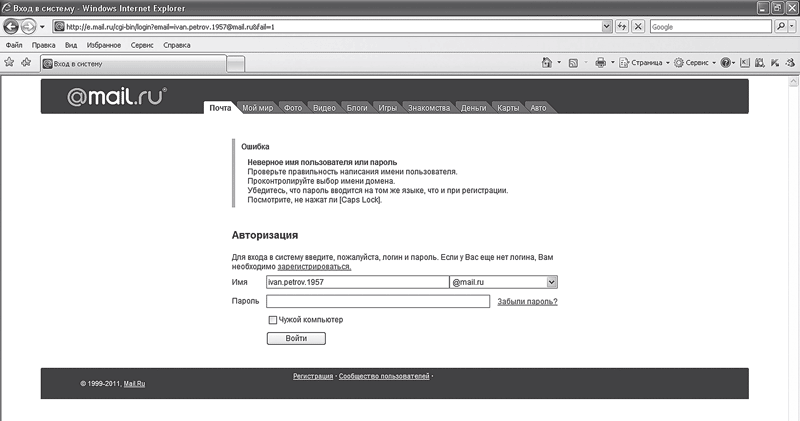
Task: Expand the Страница toolbar menu
Action: click(644, 63)
